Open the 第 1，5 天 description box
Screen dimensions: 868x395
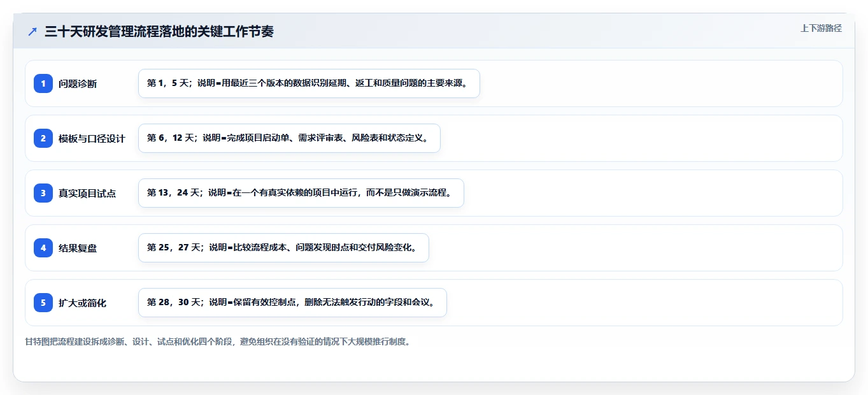point(309,83)
